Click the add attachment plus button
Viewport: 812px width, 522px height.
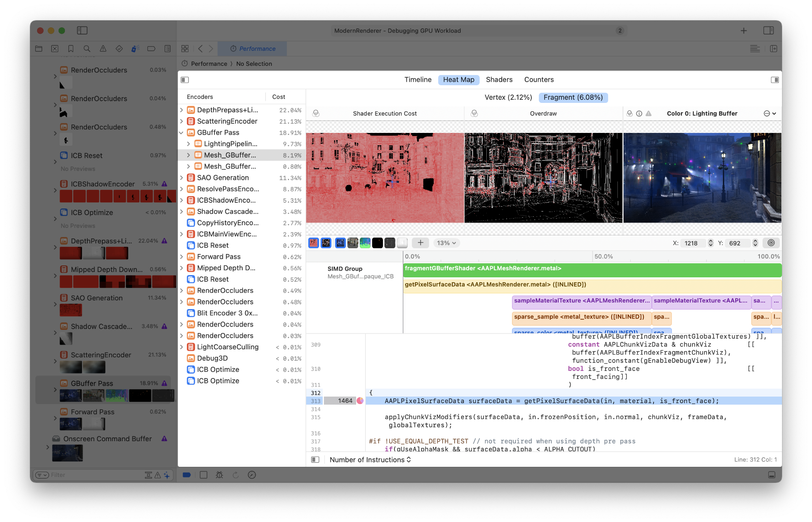(x=420, y=242)
